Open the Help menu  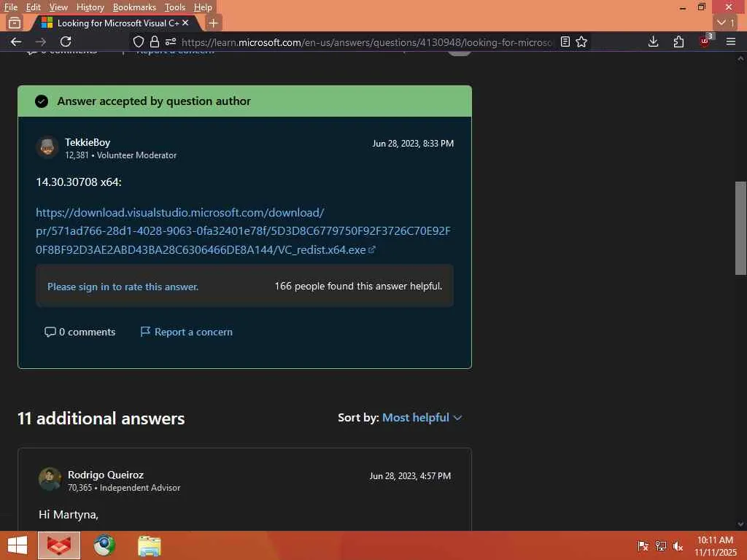[203, 7]
